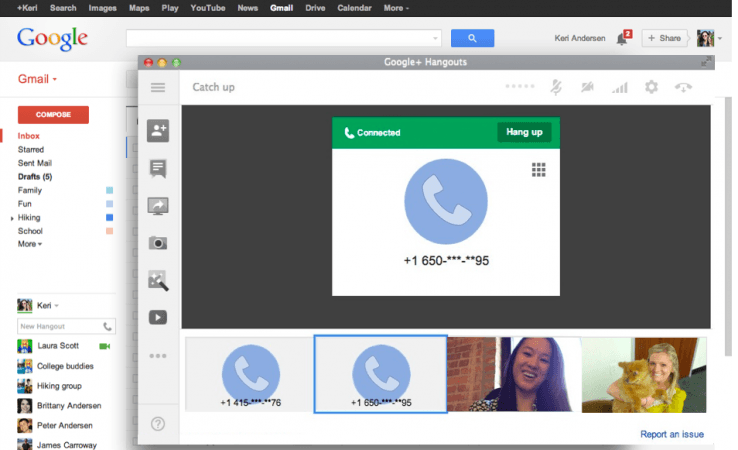Open Laura Scott in chat list
738x450 pixels.
click(58, 346)
